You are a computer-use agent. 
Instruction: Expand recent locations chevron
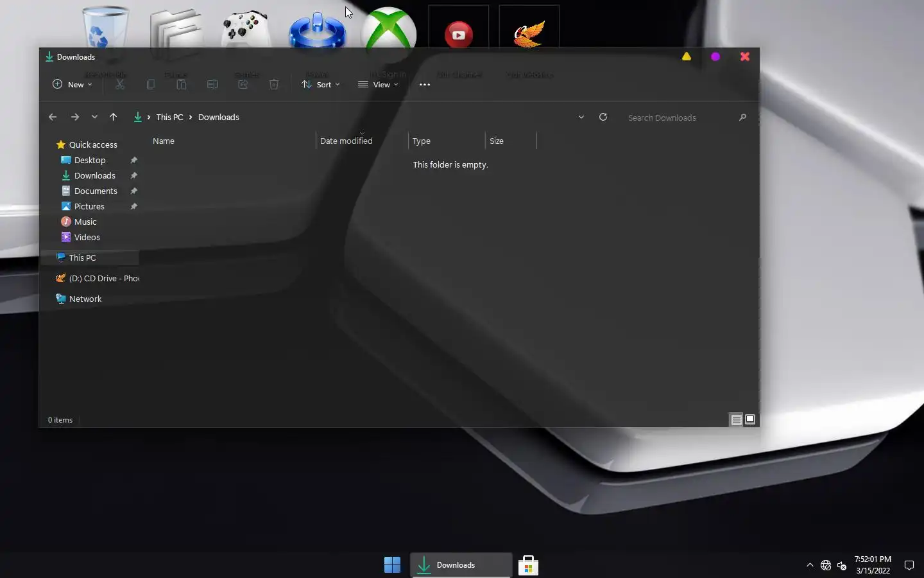tap(94, 117)
